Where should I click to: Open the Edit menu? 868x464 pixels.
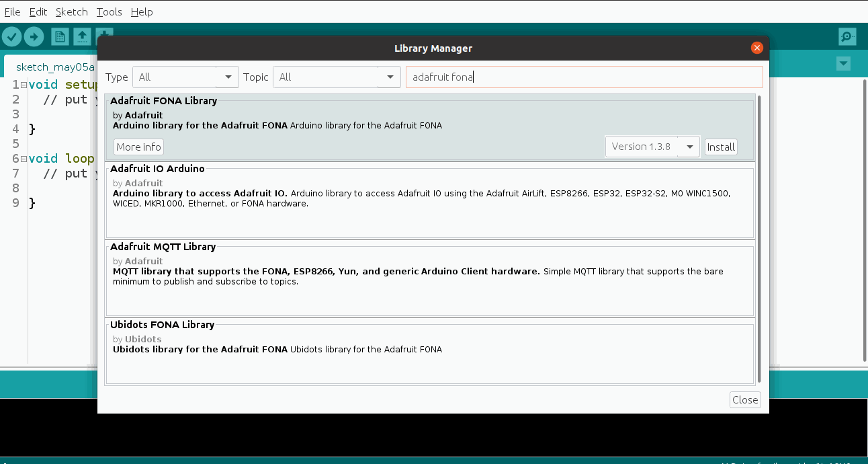coord(38,11)
